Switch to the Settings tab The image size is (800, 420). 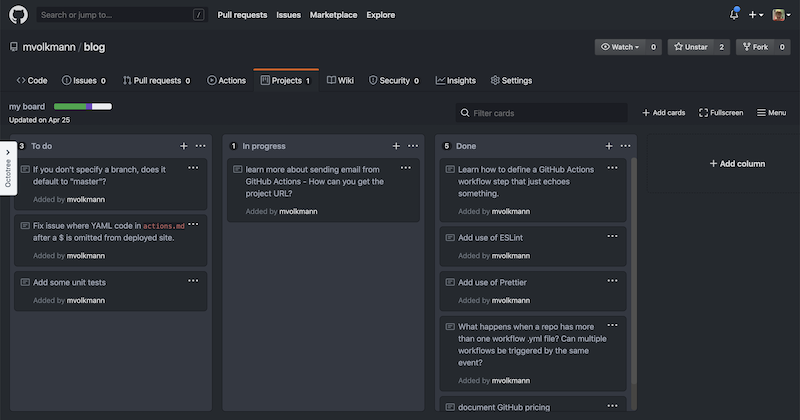511,81
